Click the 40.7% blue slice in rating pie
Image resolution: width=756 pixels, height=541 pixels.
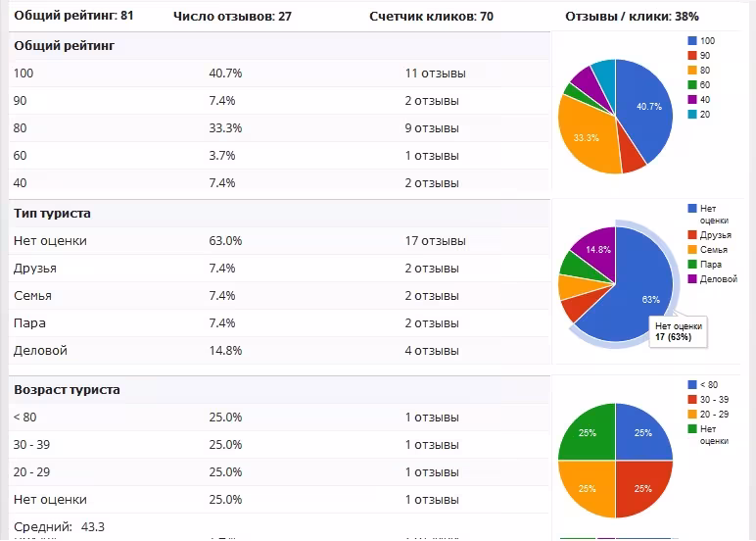646,106
